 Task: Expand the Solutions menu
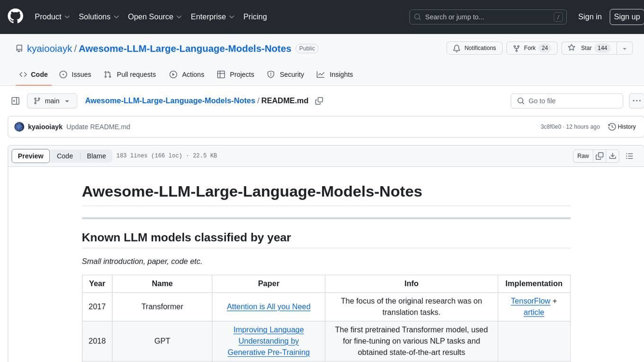coord(98,17)
